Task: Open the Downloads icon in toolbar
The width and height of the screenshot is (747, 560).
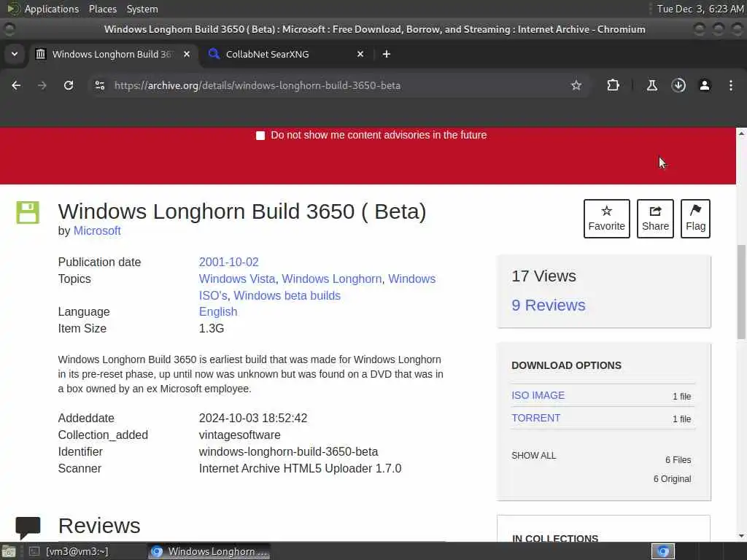Action: coord(678,85)
